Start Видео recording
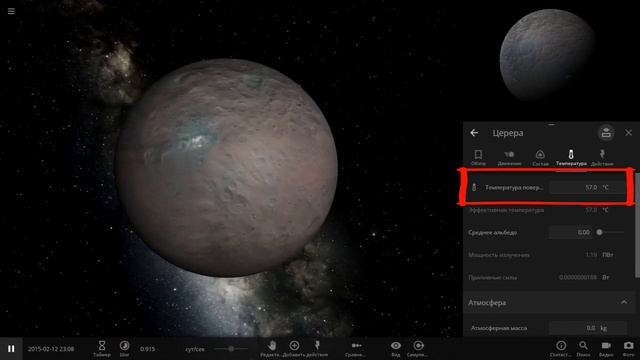This screenshot has width=640, height=360. 606,349
